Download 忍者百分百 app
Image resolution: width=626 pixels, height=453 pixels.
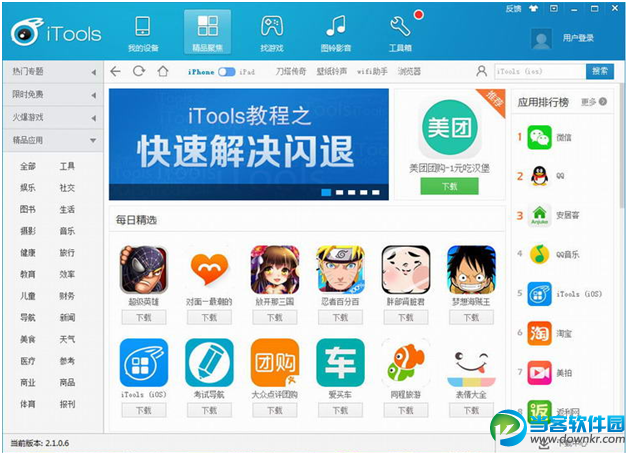click(340, 318)
